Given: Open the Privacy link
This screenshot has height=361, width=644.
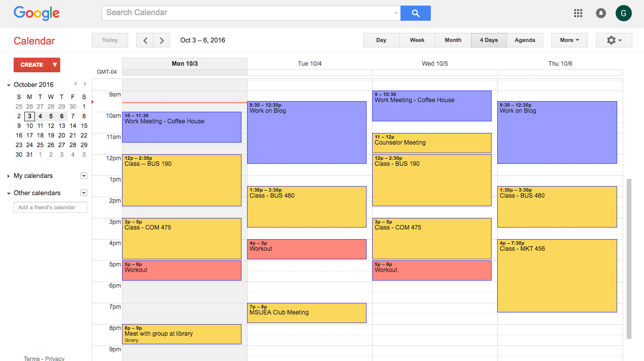Looking at the screenshot, I should point(55,358).
